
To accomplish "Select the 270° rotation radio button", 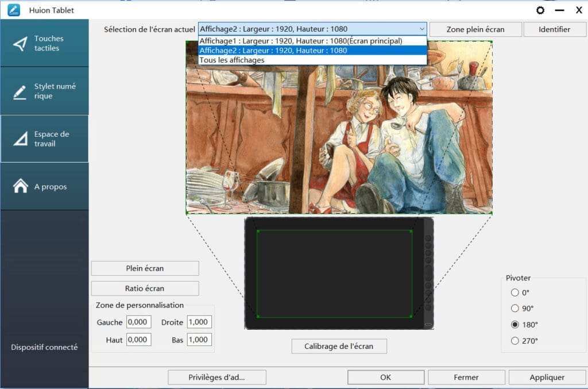I will click(x=515, y=341).
